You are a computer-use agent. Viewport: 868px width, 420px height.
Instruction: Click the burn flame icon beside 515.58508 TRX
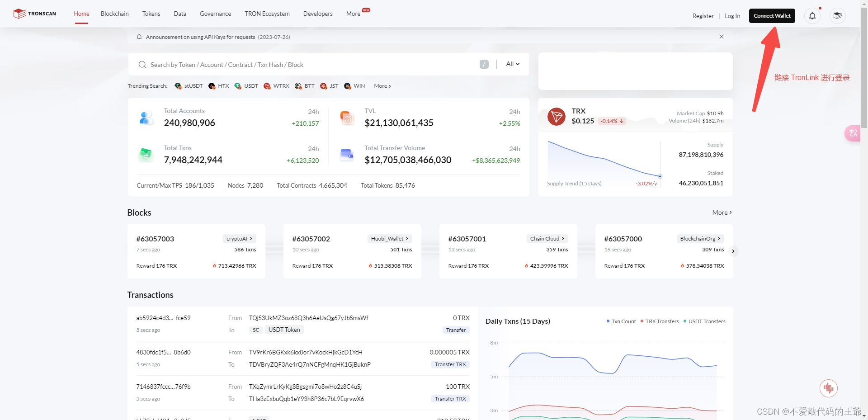[x=370, y=266]
